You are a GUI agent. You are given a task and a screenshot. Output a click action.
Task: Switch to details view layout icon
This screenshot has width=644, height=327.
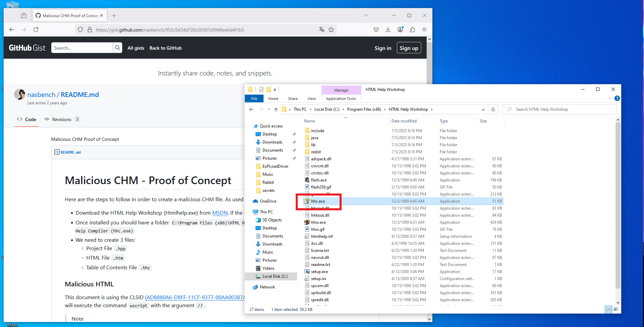(609, 309)
